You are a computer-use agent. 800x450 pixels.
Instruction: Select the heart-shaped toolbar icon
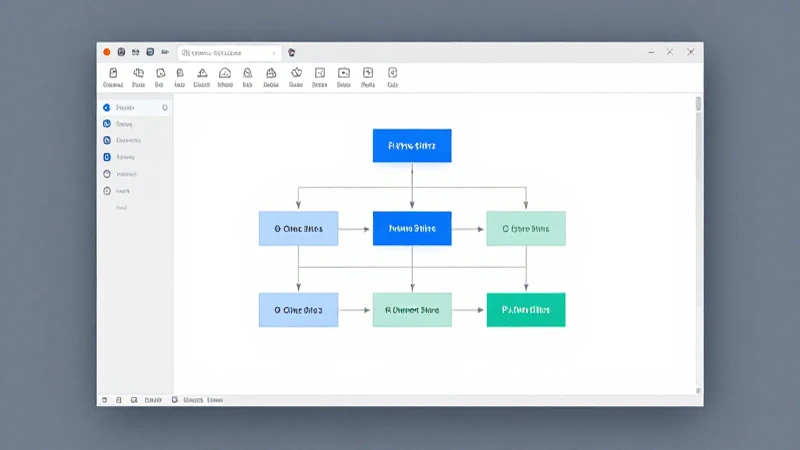[x=296, y=72]
